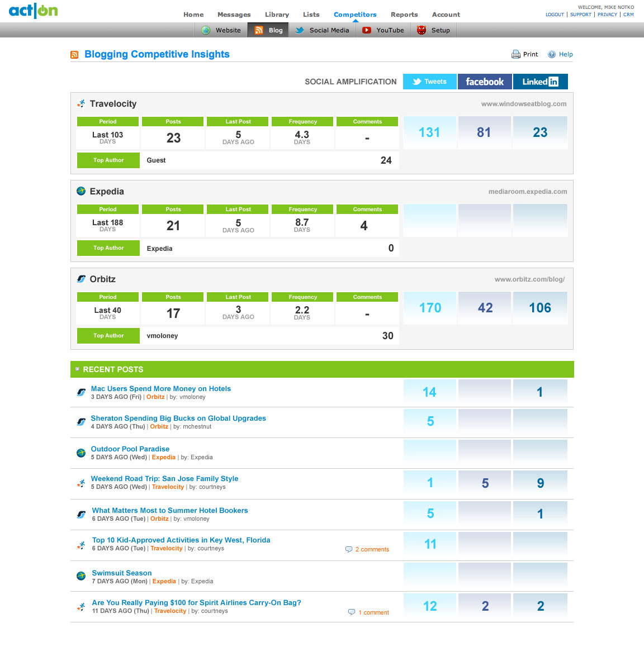The image size is (644, 666).
Task: Click the RSS icon beside Blogging Competitive Insights
Action: [x=74, y=55]
